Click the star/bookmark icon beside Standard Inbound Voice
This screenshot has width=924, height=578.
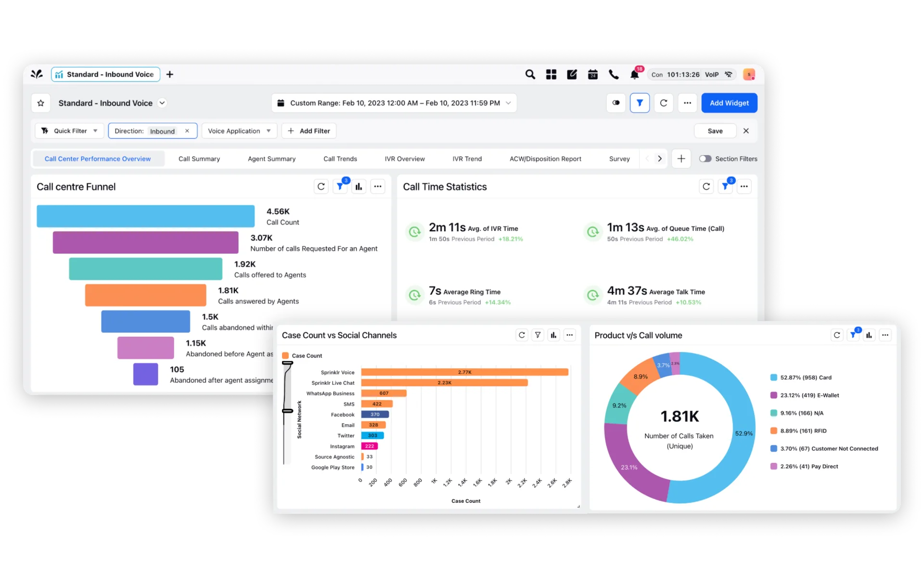(x=41, y=103)
